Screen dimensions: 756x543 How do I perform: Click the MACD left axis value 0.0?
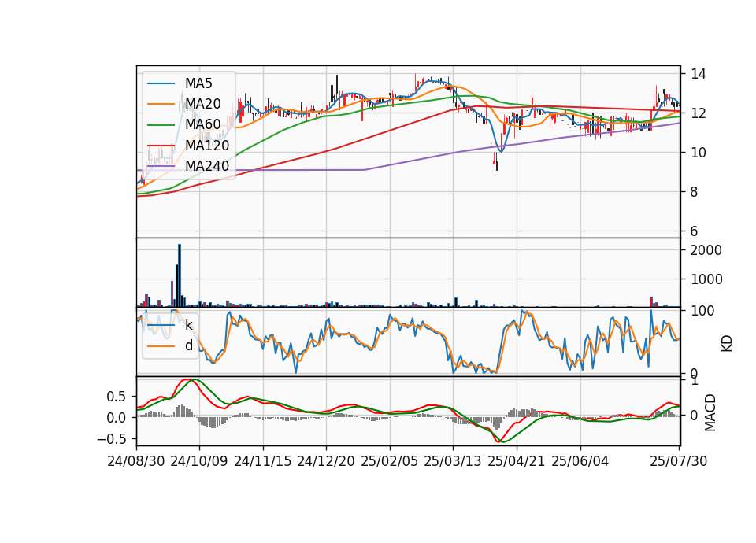pos(115,418)
